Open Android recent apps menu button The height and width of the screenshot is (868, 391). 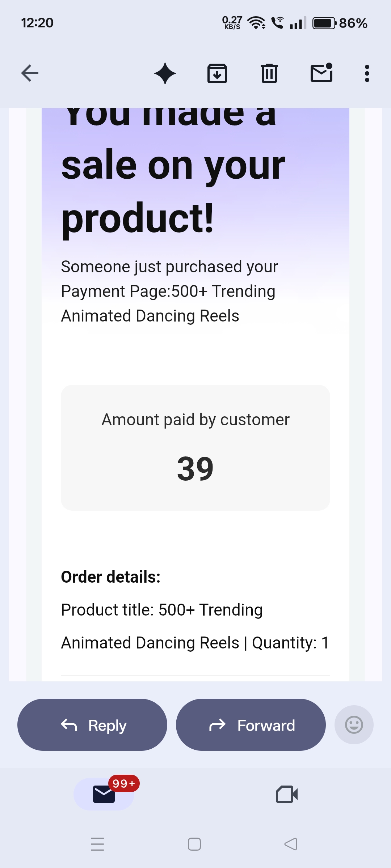[x=97, y=844]
